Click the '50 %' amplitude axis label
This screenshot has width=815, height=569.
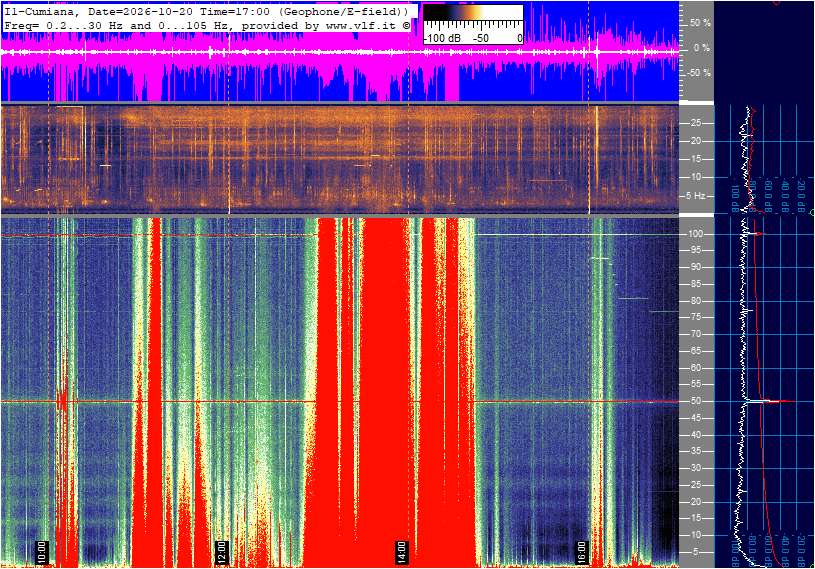point(700,23)
